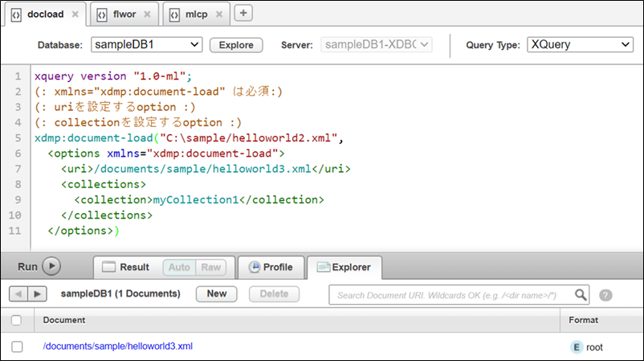Click the xdmp:document-load function call line
644x361 pixels.
click(189, 137)
